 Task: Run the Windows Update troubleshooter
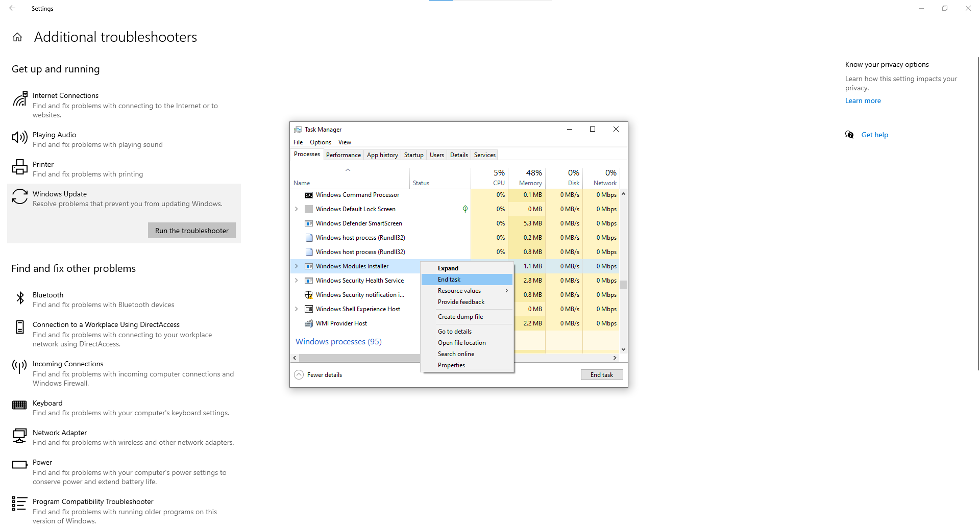pyautogui.click(x=192, y=231)
